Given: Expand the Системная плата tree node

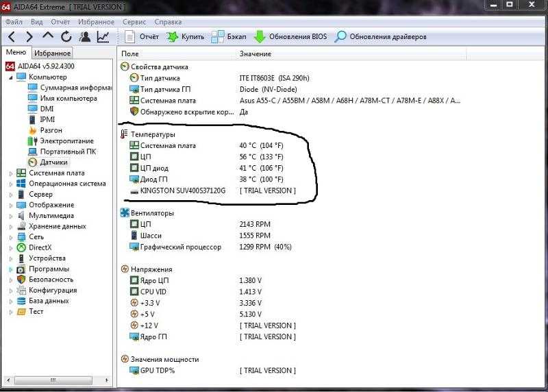Looking at the screenshot, I should (x=11, y=173).
